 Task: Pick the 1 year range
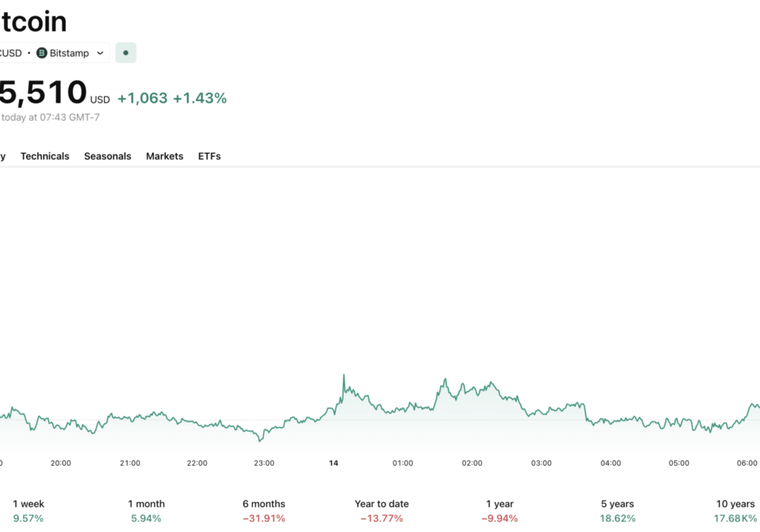tap(499, 511)
